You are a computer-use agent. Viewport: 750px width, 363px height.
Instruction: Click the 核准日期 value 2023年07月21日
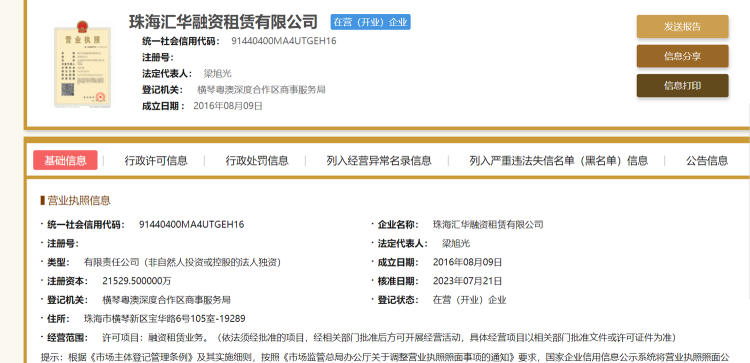coord(467,281)
